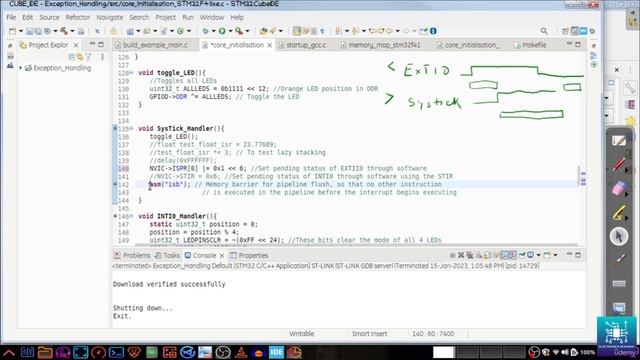This screenshot has height=360, width=640.
Task: Toggle the fold marker at line 135
Action: tap(131, 129)
